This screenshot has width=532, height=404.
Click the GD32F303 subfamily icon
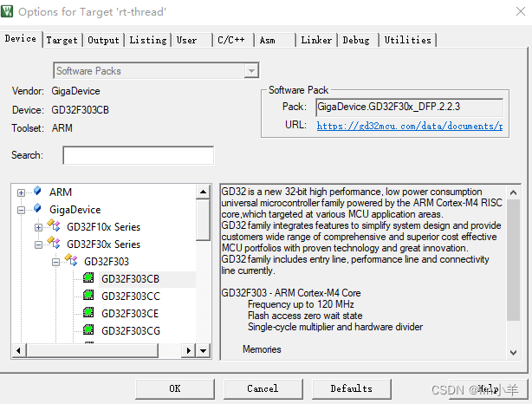[71, 259]
